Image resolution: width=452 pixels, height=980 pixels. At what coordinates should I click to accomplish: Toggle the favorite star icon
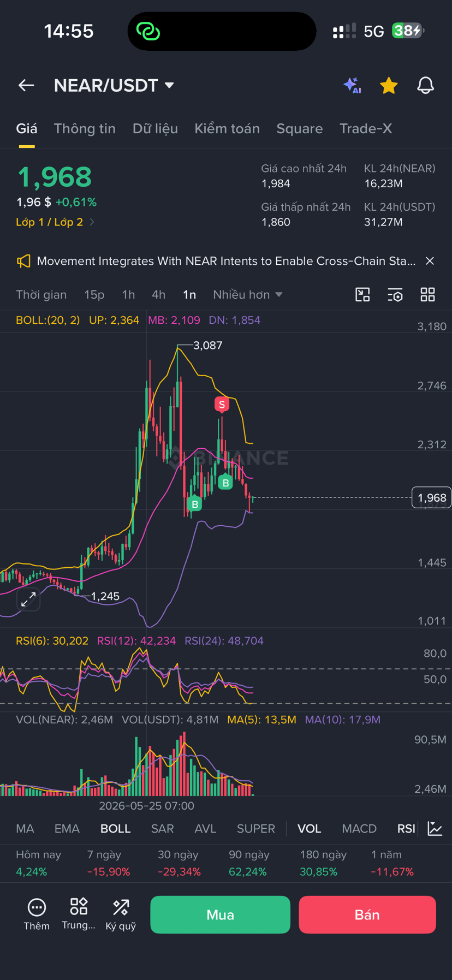tap(389, 85)
